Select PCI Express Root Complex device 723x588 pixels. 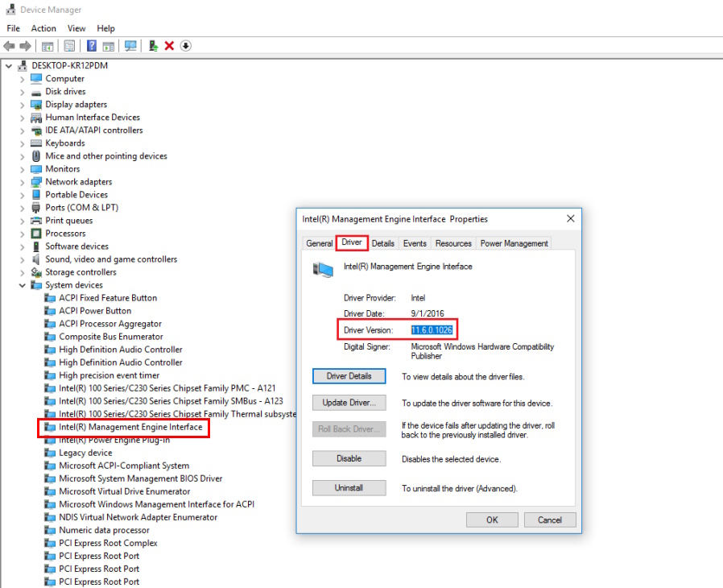pos(101,544)
